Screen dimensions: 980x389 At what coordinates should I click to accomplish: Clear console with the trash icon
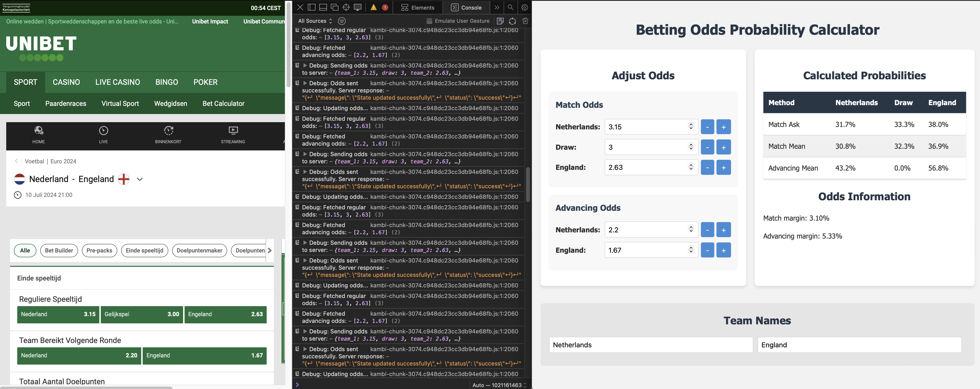click(x=525, y=21)
